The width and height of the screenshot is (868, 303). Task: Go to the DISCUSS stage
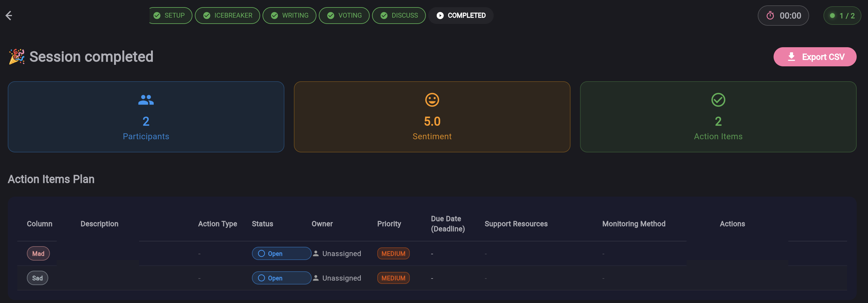[x=399, y=16]
